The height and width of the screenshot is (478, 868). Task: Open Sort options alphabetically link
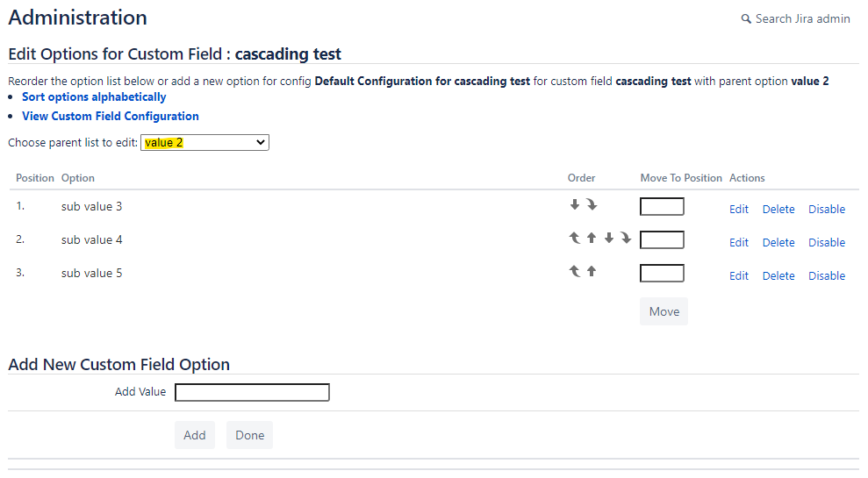point(94,96)
